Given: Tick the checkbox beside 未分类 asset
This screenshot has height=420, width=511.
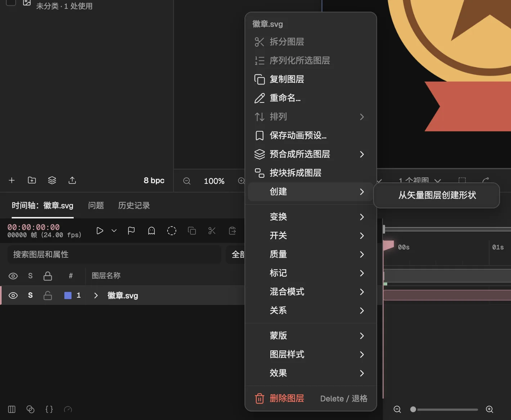Looking at the screenshot, I should 11,2.
